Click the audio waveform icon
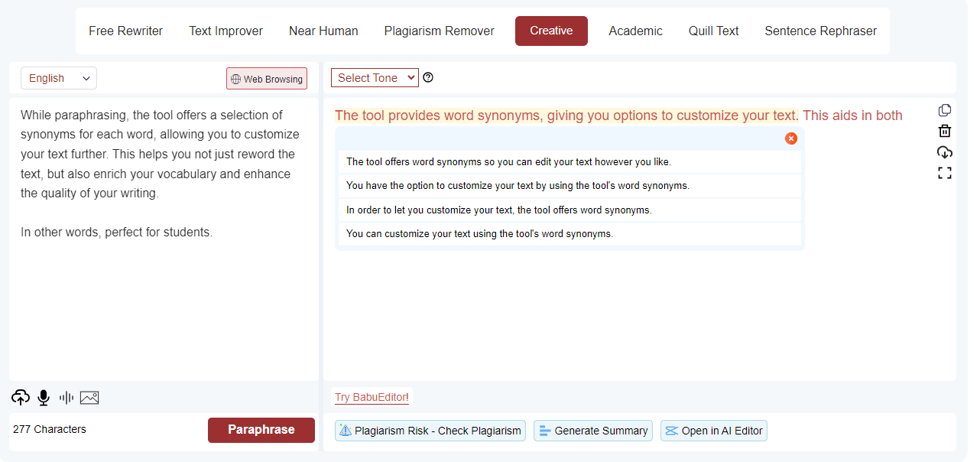 (x=67, y=398)
